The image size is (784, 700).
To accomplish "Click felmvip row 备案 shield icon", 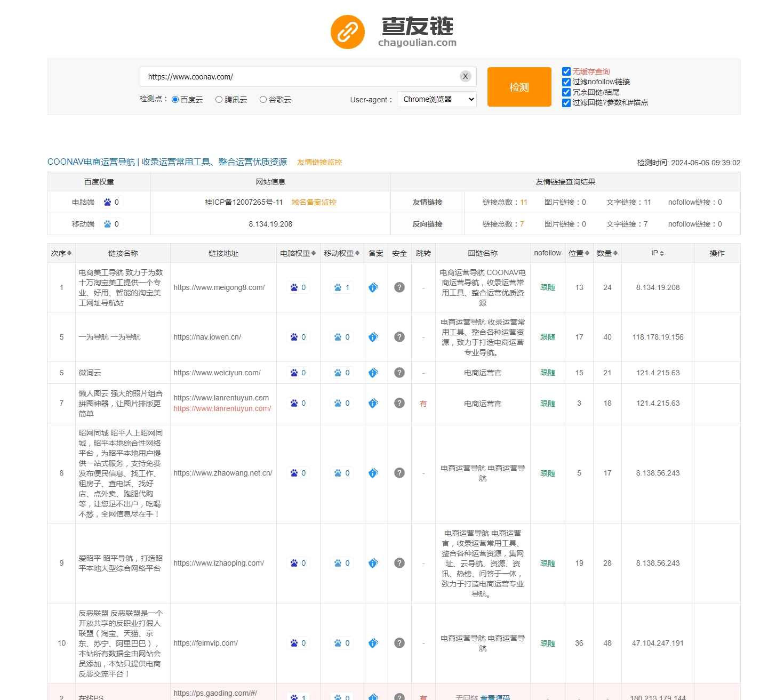I will pos(373,643).
